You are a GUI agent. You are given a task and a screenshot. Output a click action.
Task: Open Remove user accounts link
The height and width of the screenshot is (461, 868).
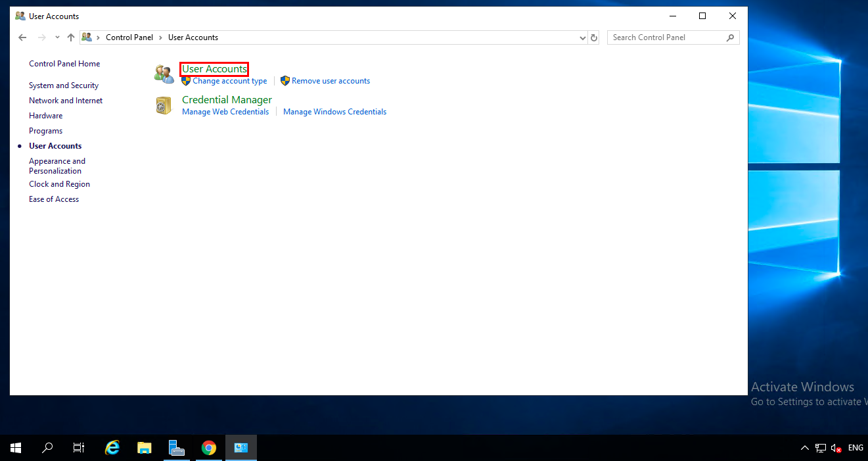[331, 81]
